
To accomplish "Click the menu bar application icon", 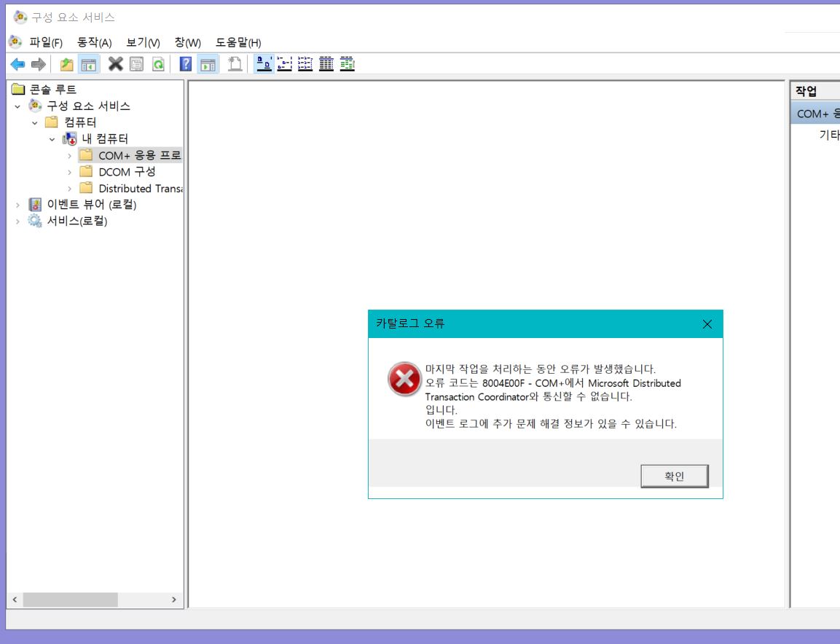I will [15, 42].
